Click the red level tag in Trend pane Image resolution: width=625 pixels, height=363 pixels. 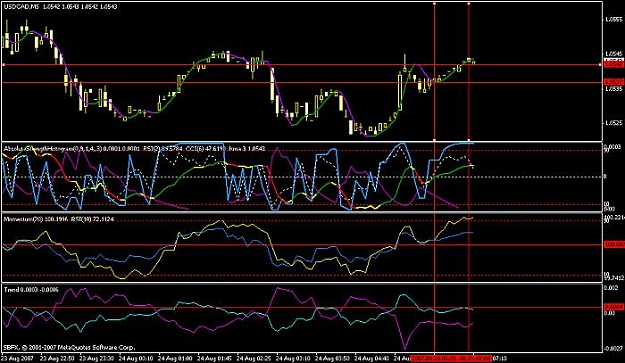tap(614, 307)
